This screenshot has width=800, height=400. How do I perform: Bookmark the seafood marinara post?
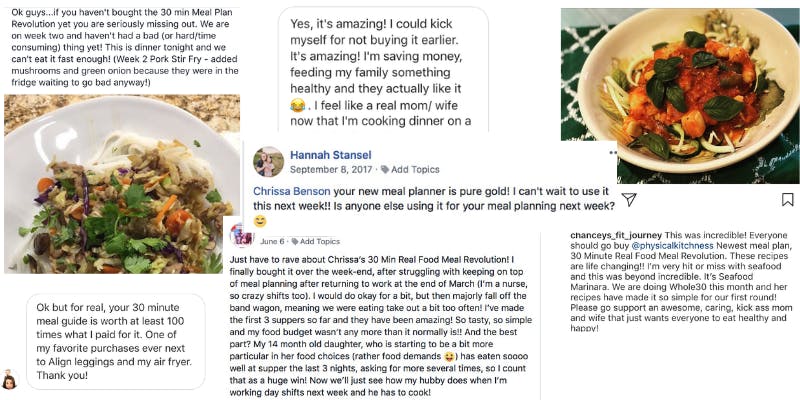788,199
